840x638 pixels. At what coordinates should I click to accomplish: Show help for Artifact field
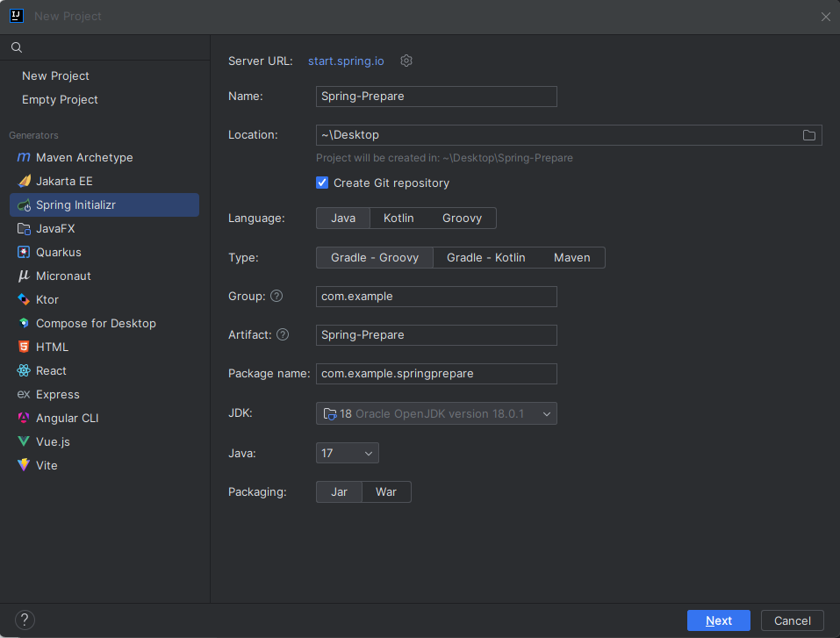click(283, 335)
